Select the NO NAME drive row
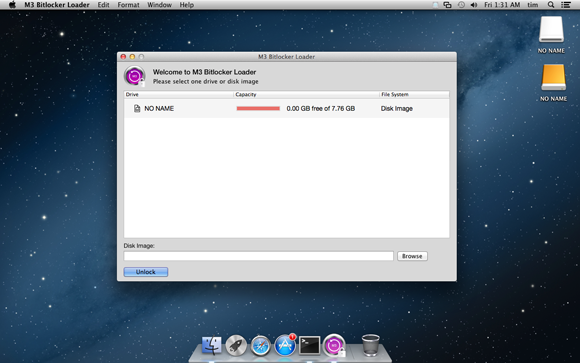This screenshot has height=363, width=580. pyautogui.click(x=287, y=108)
